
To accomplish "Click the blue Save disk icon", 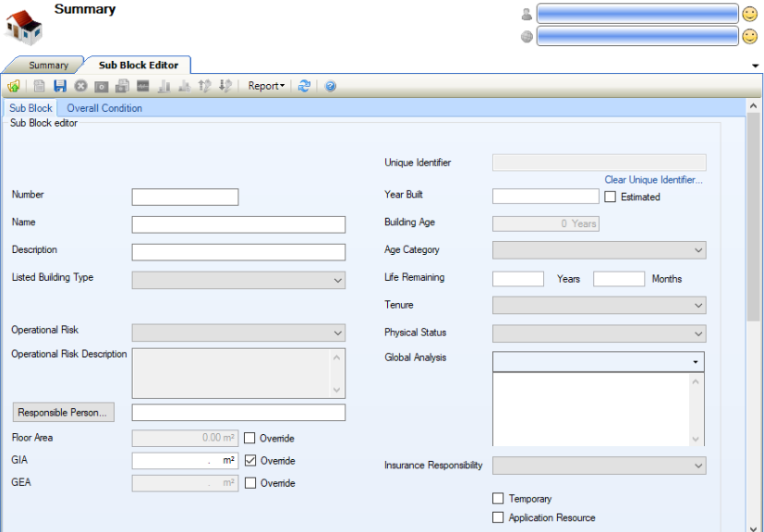I will (60, 86).
